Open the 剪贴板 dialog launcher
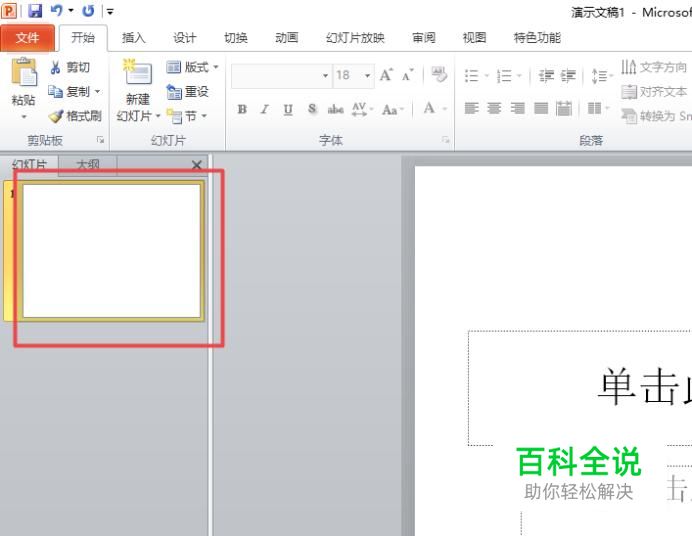This screenshot has height=536, width=692. click(100, 140)
